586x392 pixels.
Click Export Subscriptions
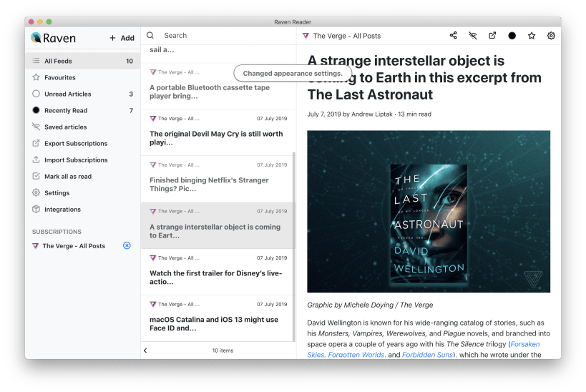[x=82, y=143]
